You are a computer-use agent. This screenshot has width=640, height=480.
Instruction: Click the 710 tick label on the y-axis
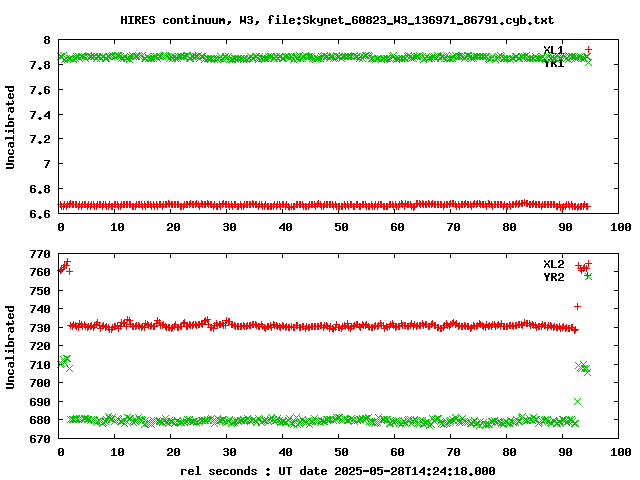40,364
